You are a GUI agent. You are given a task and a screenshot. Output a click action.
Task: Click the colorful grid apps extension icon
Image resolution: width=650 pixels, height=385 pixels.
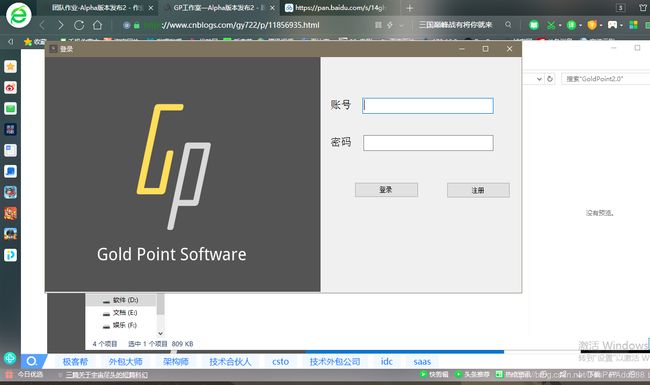[633, 25]
